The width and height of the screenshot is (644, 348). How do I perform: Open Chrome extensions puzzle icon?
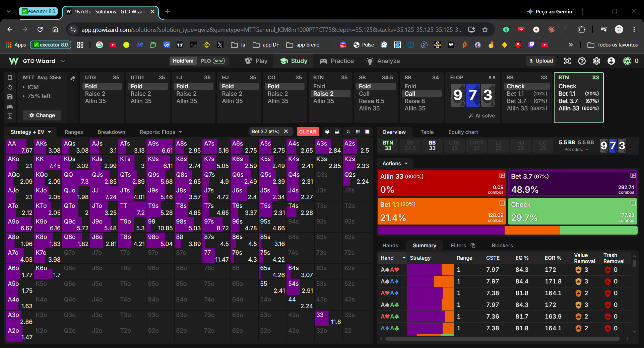point(582,29)
